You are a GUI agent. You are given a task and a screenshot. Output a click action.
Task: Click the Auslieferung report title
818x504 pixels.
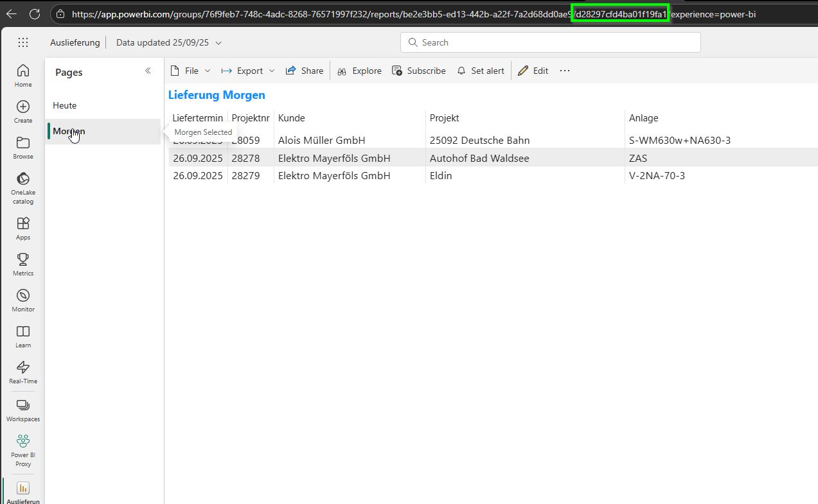point(75,42)
